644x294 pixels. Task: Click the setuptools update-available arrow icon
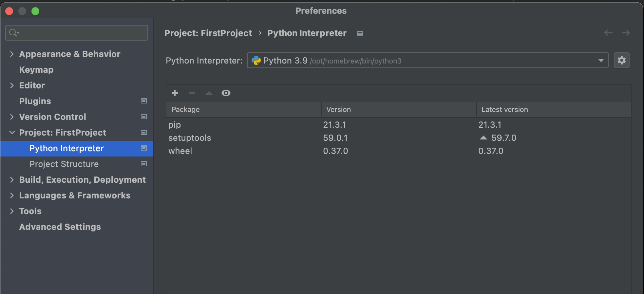tap(483, 138)
